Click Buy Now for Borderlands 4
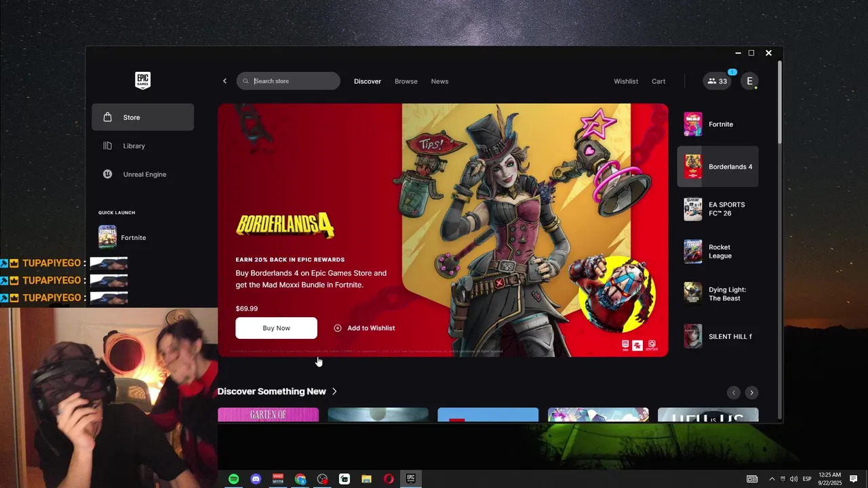This screenshot has height=488, width=868. (276, 328)
